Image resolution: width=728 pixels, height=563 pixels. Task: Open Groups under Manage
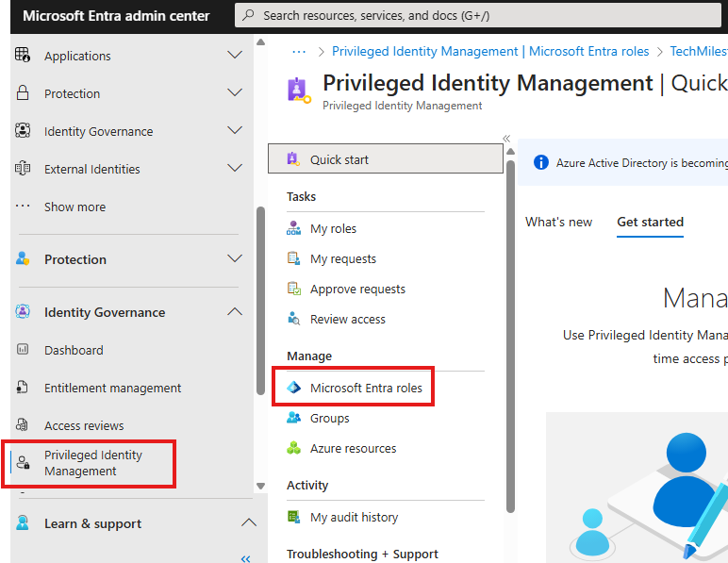pyautogui.click(x=329, y=418)
